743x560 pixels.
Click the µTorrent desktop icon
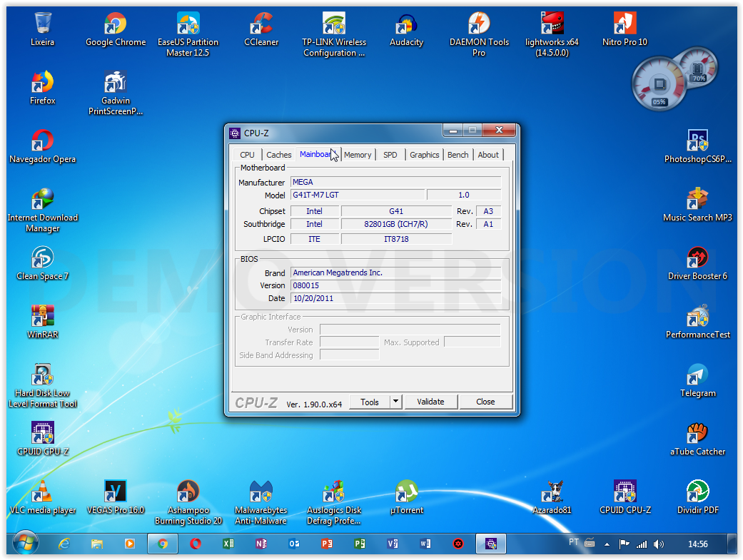tap(407, 497)
